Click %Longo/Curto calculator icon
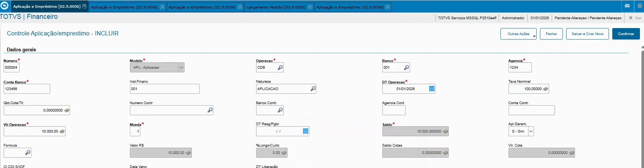The width and height of the screenshot is (644, 168). click(x=284, y=152)
